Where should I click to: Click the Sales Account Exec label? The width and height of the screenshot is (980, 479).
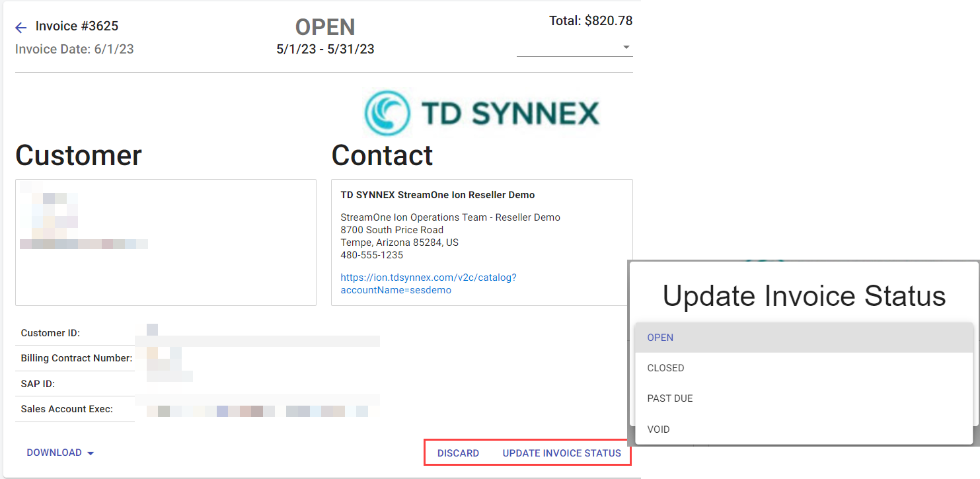[67, 409]
